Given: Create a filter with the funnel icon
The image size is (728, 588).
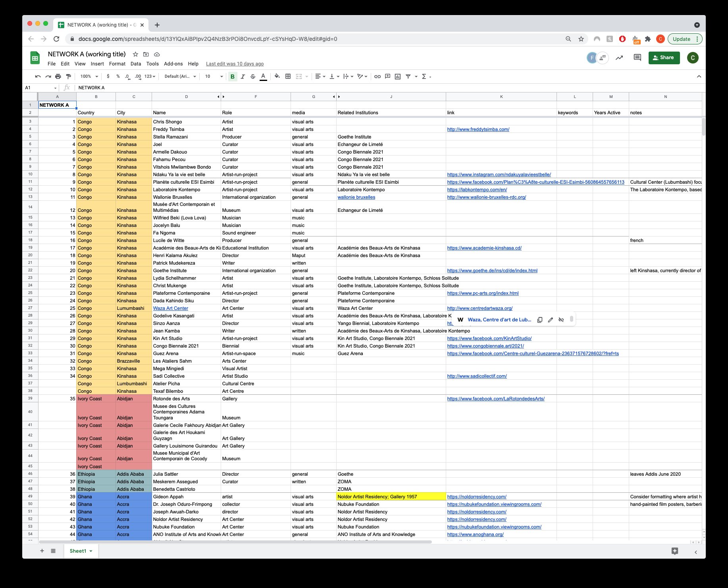Looking at the screenshot, I should click(x=408, y=77).
